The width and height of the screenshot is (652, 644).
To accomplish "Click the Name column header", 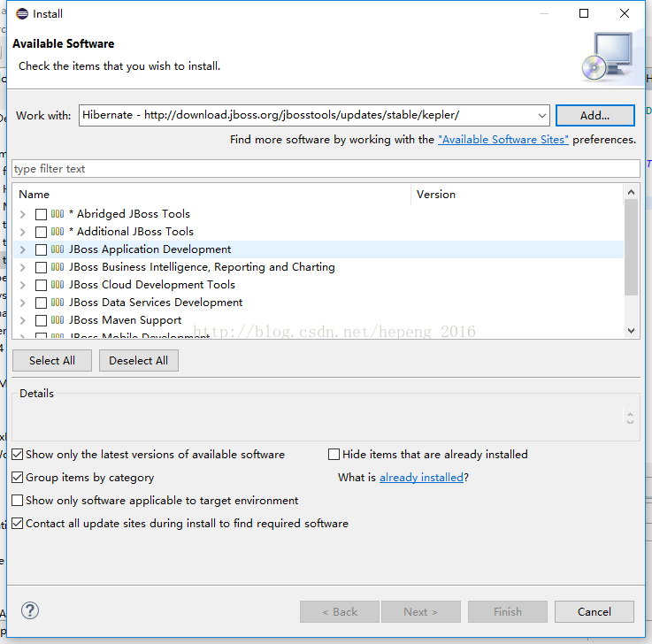I will pyautogui.click(x=212, y=195).
